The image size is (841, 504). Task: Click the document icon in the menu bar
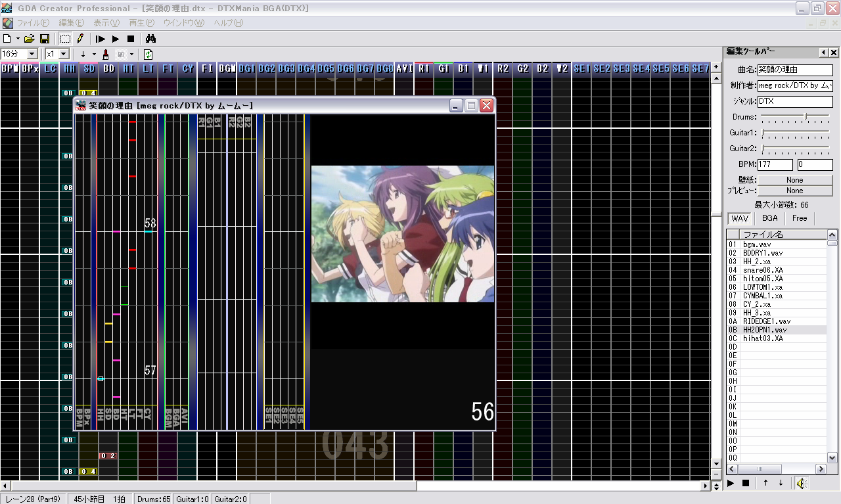[7, 23]
